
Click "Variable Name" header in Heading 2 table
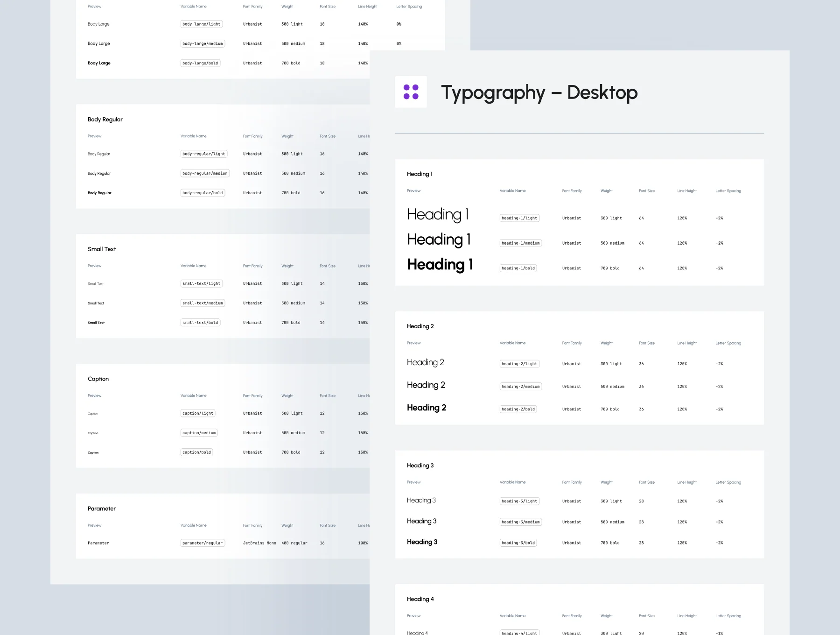click(512, 343)
